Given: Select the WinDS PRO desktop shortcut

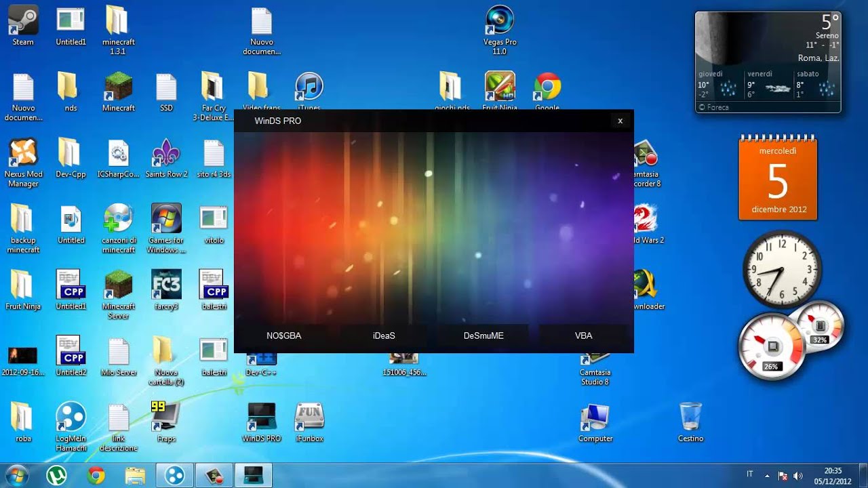Looking at the screenshot, I should pos(262,422).
